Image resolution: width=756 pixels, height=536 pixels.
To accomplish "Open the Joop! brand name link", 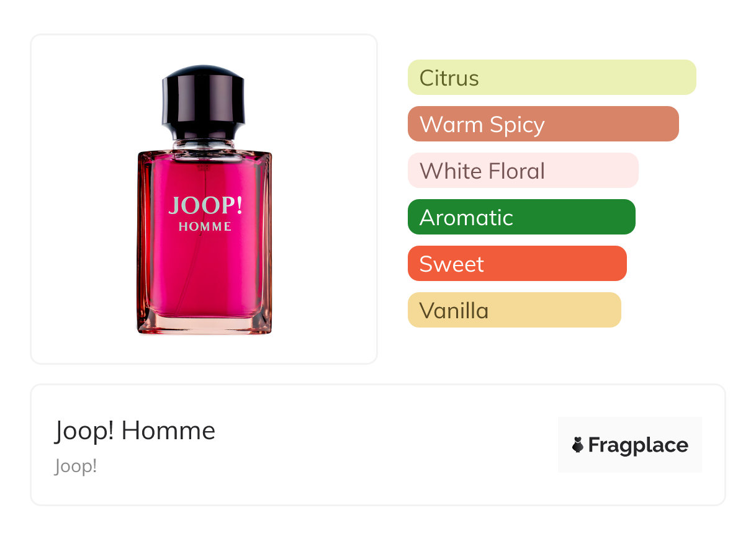I will pos(76,466).
